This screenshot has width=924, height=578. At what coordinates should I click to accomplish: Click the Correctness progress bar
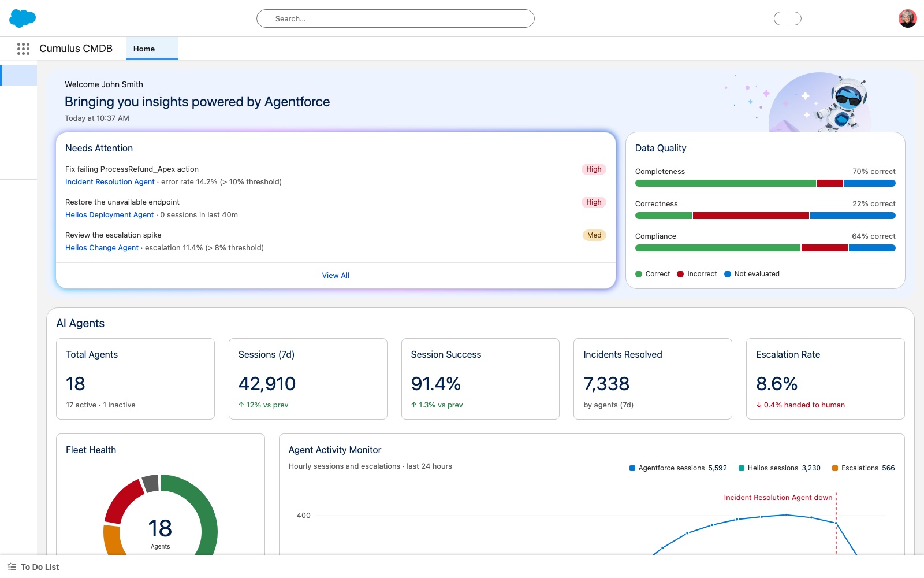[765, 216]
